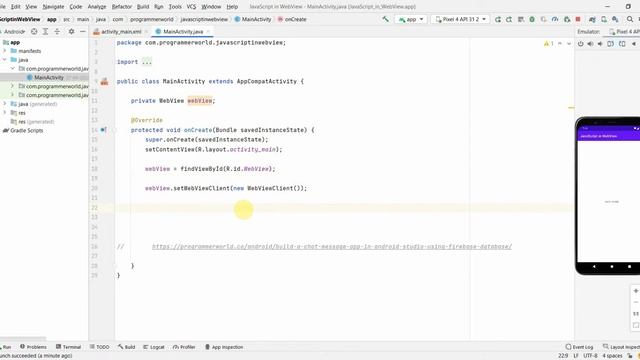
Task: Click related XML gutter icon beside class declaration
Action: 104,82
